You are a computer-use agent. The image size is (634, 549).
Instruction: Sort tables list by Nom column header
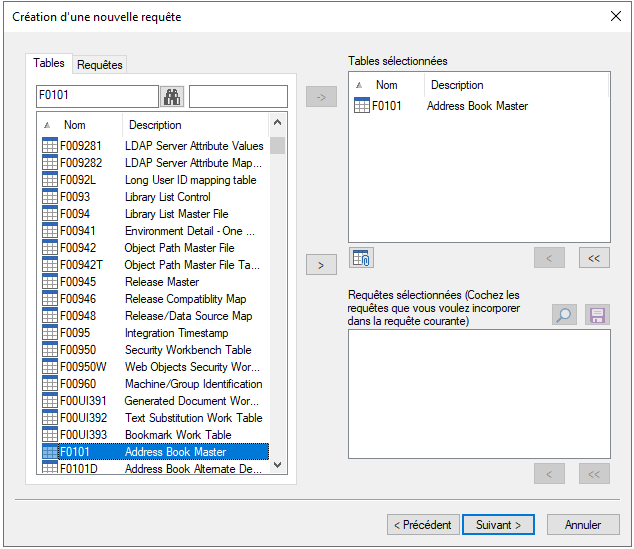[81, 125]
